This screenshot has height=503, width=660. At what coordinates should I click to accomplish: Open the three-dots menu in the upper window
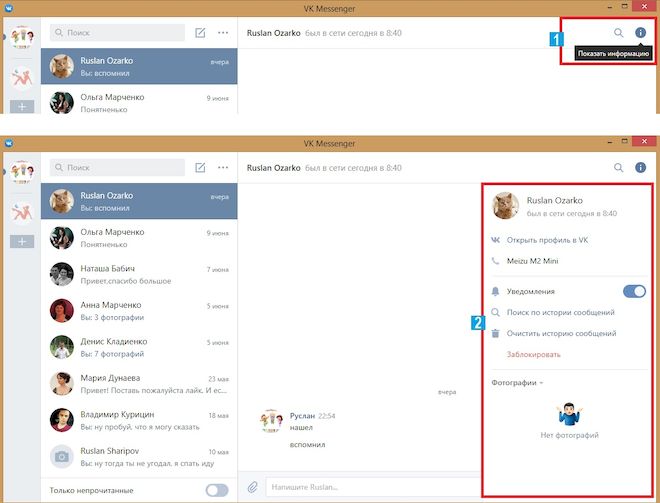pyautogui.click(x=223, y=32)
